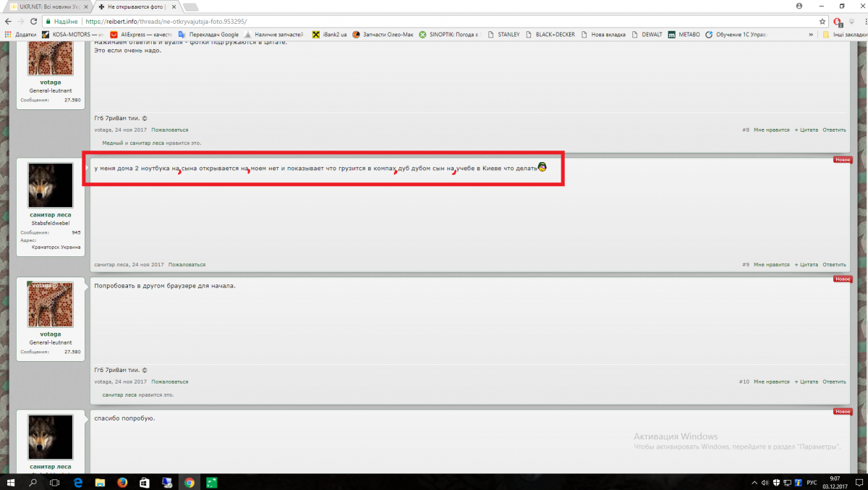Open the Windows Start menu
Image resolution: width=868 pixels, height=490 pixels.
(x=12, y=482)
